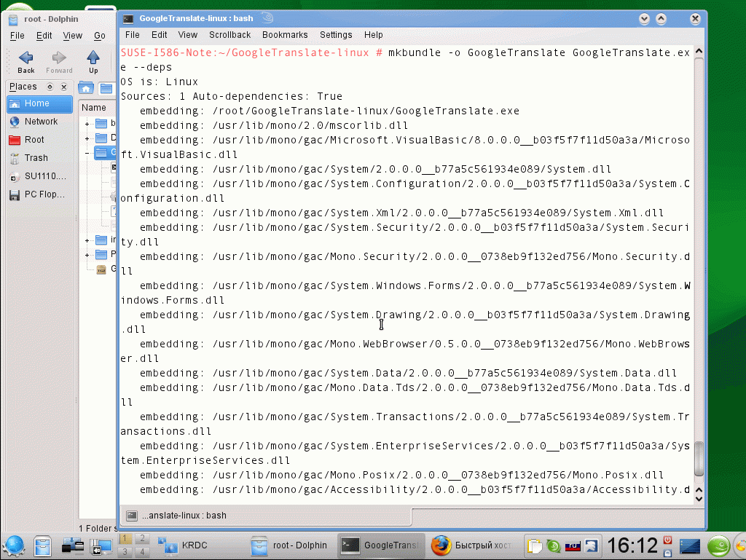Open the Bookmarks menu
This screenshot has height=560, width=746.
285,35
